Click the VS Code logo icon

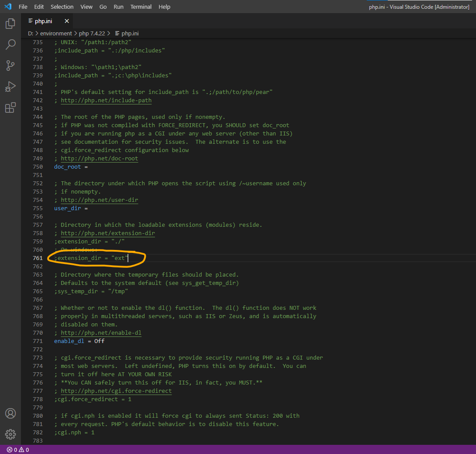tap(8, 7)
